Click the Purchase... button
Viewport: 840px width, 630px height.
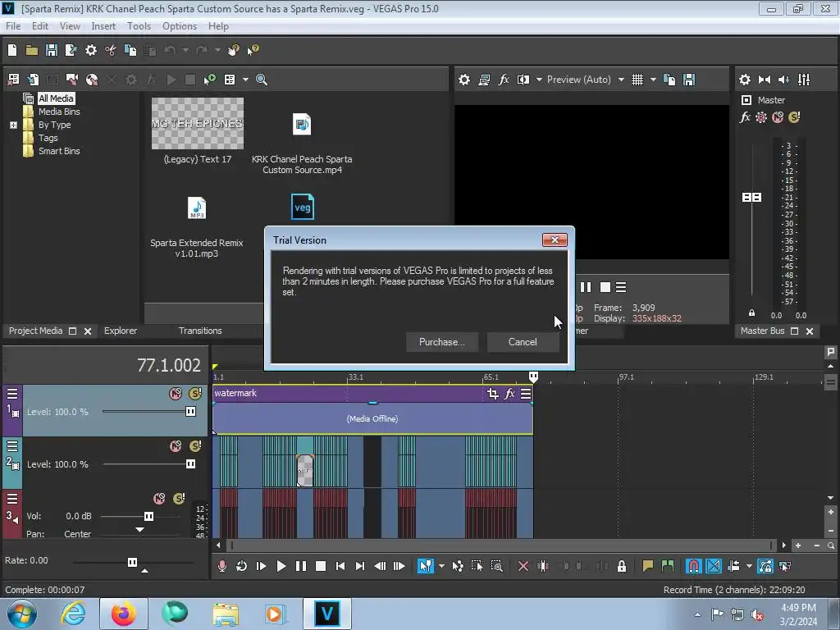(x=442, y=342)
